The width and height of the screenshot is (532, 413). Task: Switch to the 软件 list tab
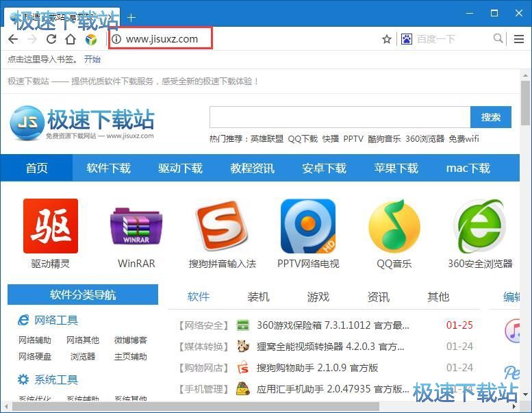pos(199,297)
